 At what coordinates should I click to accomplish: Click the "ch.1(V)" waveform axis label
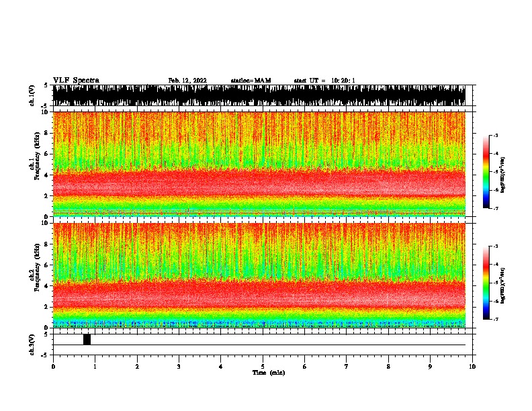[32, 95]
